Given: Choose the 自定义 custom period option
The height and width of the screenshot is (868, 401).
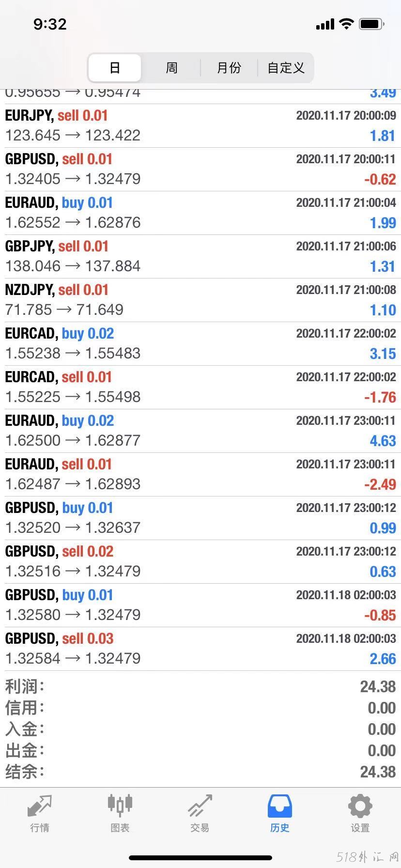Looking at the screenshot, I should (x=286, y=68).
